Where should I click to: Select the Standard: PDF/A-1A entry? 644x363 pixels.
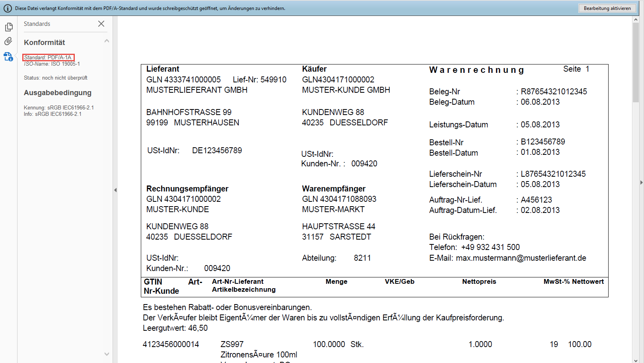48,57
